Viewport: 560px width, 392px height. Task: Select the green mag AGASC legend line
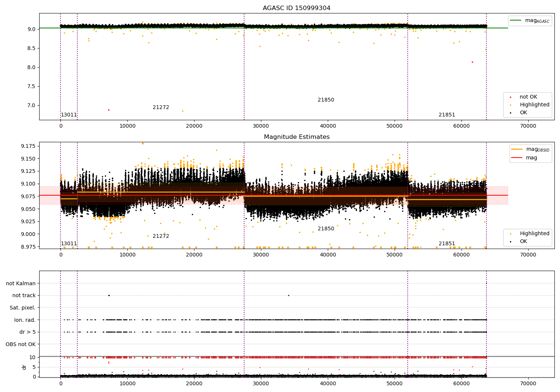coord(516,21)
